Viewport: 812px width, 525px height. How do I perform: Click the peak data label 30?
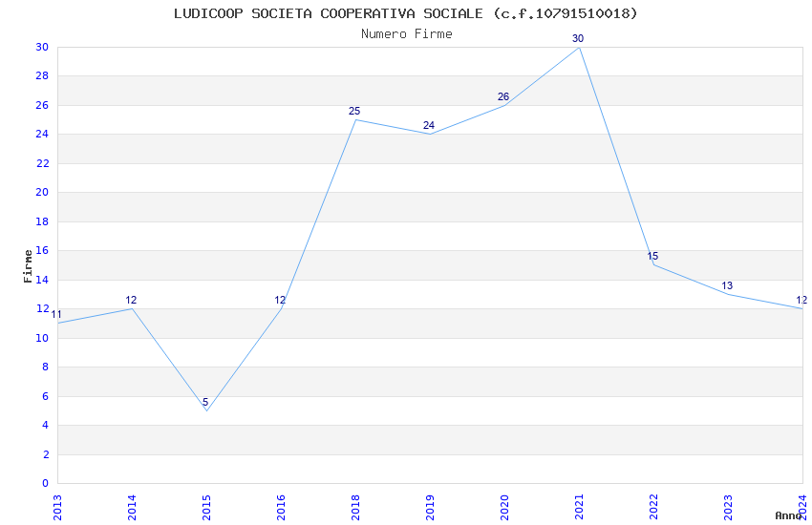coord(578,38)
